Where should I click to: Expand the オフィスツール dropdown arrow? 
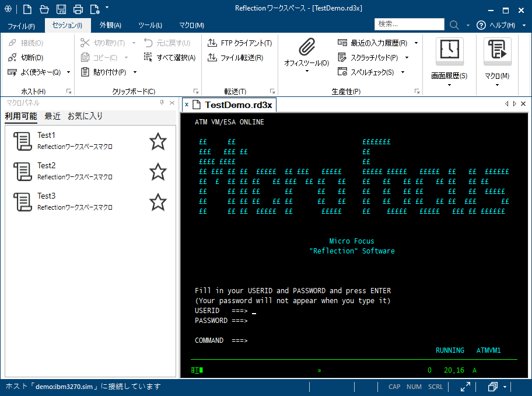307,71
